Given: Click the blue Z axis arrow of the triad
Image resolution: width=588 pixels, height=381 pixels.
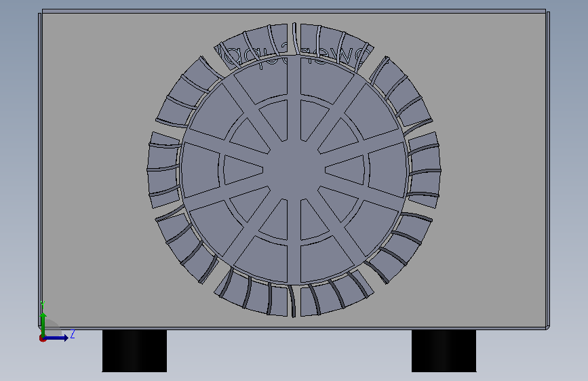Looking at the screenshot, I should [56, 338].
